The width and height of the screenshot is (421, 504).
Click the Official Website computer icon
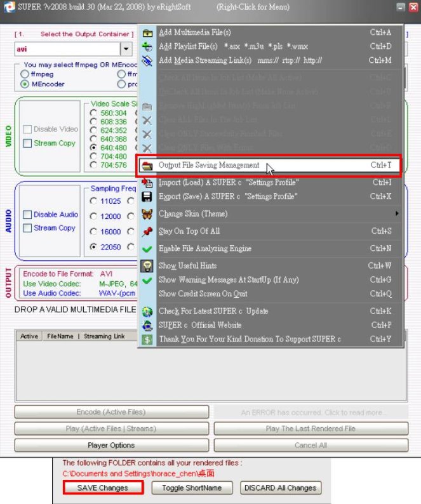click(x=147, y=325)
